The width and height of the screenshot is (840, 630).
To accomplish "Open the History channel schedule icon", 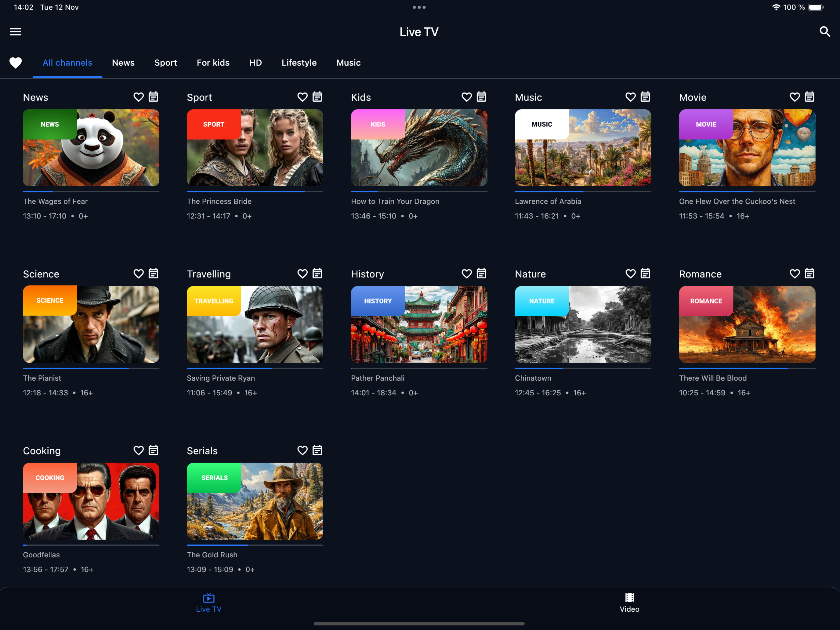I will pos(482,273).
